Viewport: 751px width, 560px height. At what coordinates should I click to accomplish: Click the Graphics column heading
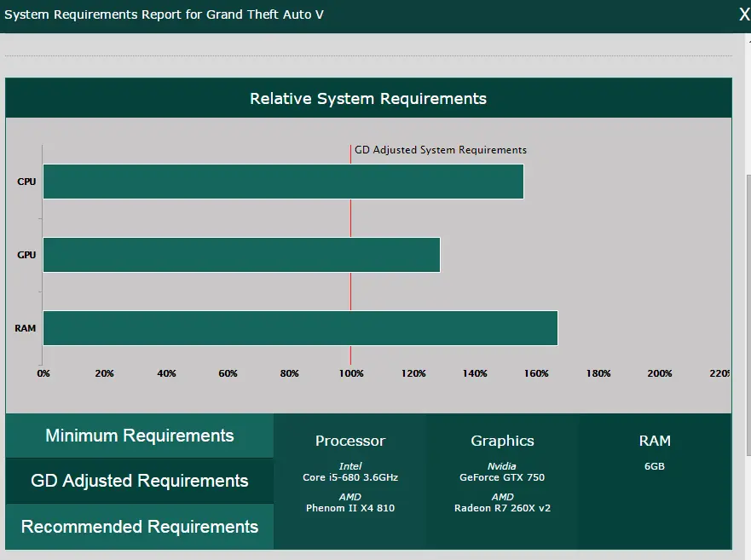click(x=502, y=441)
